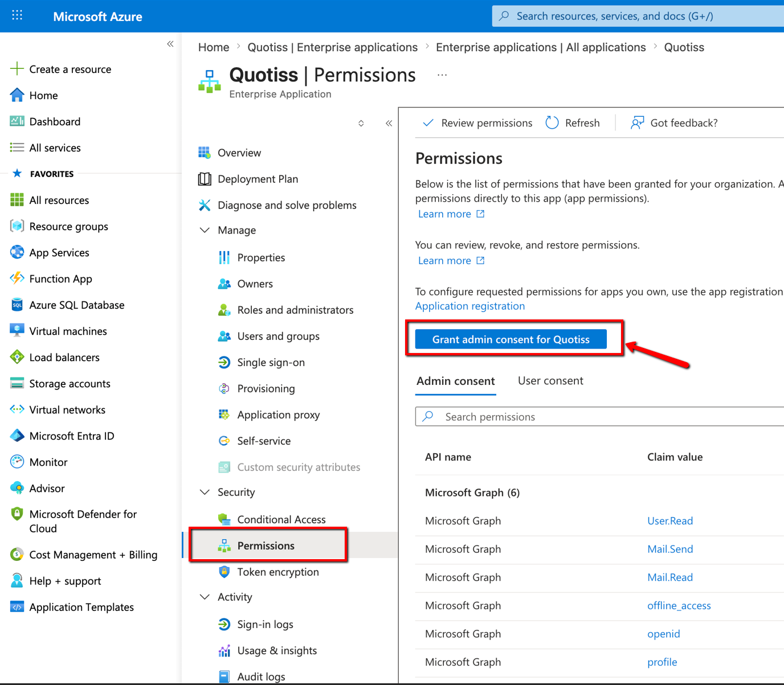Viewport: 784px width, 685px height.
Task: Click the Cost Management + Billing icon
Action: [17, 555]
